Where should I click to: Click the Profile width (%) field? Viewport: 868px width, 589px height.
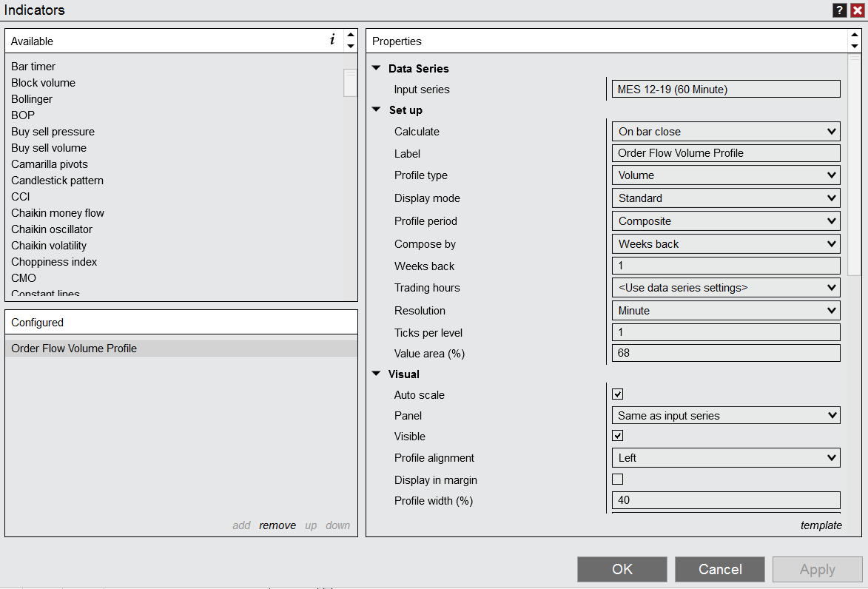click(726, 500)
